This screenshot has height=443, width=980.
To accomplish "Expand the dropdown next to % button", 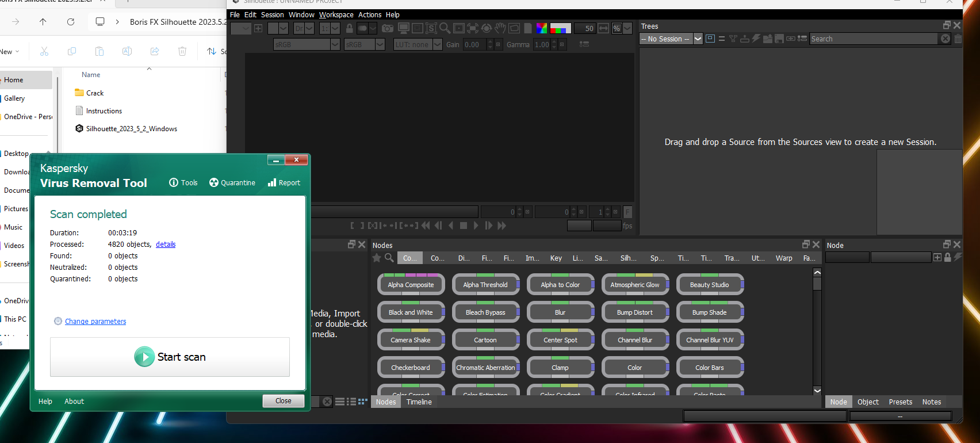I will [x=627, y=28].
